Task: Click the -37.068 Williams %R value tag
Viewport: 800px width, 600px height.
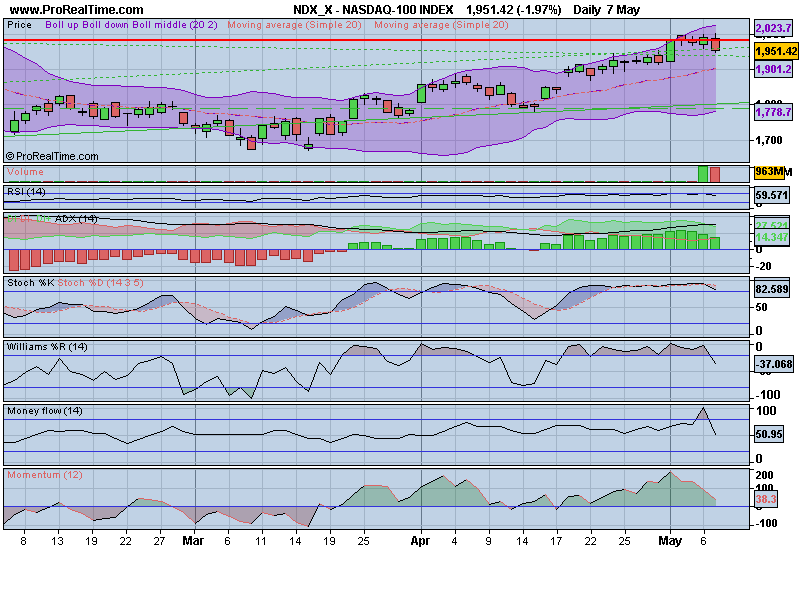Action: pos(774,364)
